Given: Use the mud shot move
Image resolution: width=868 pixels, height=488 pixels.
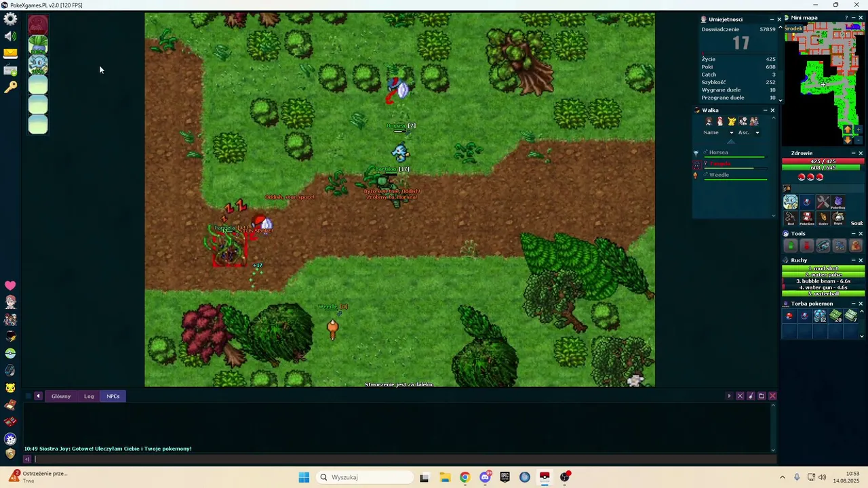Looking at the screenshot, I should point(823,268).
